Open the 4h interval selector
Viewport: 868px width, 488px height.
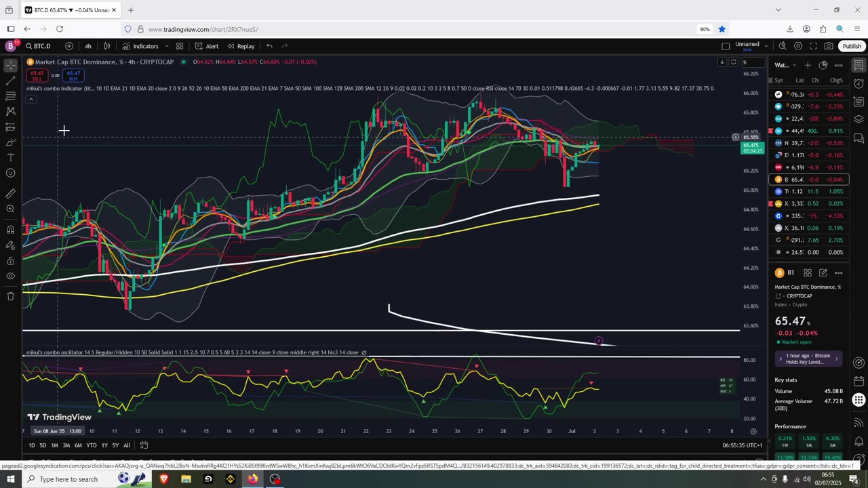pos(88,46)
